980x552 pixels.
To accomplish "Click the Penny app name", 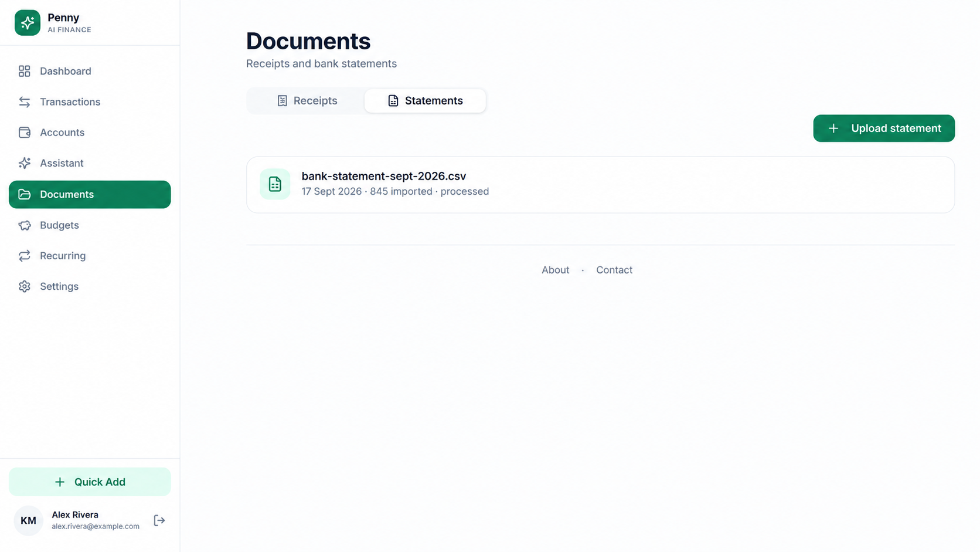I will coord(63,18).
